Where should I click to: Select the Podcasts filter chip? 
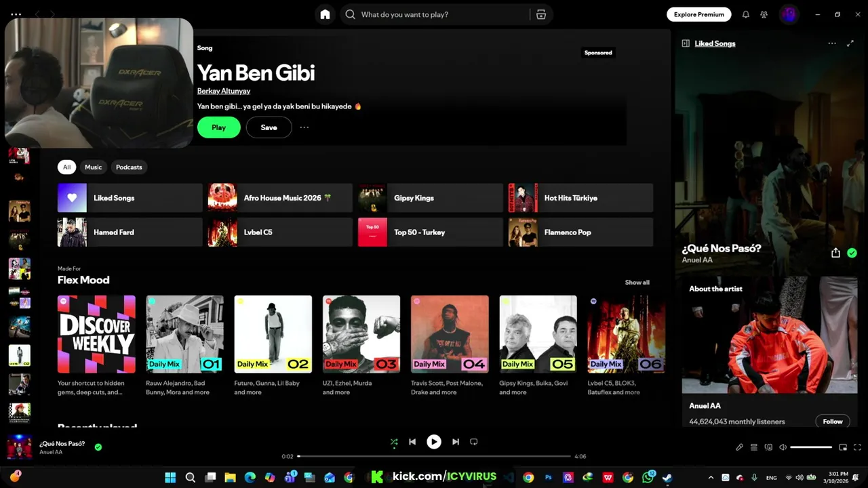129,167
